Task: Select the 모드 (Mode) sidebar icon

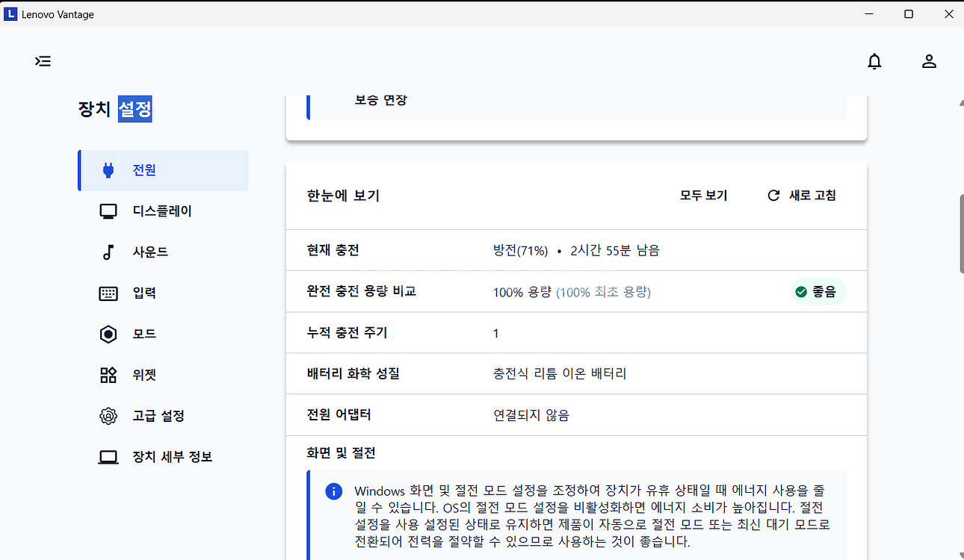Action: coord(108,334)
